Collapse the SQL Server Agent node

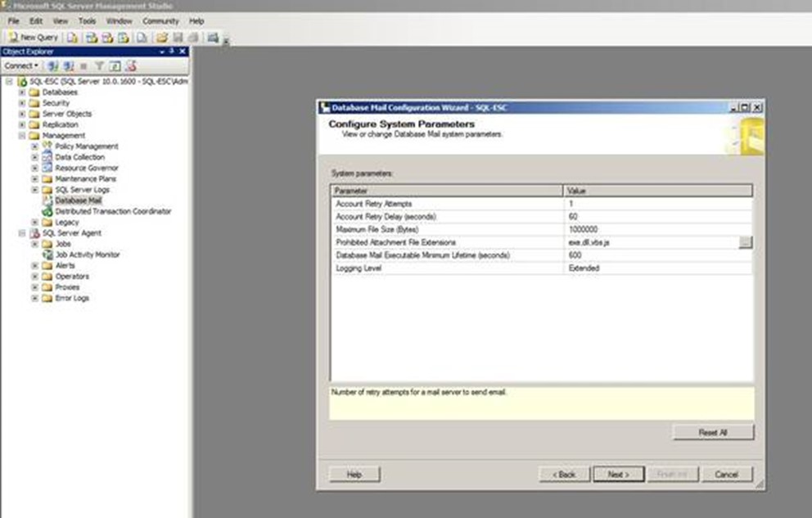(x=22, y=233)
